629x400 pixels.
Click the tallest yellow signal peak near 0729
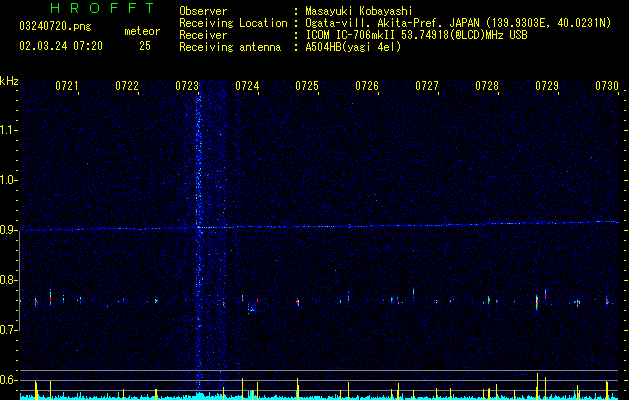(537, 386)
